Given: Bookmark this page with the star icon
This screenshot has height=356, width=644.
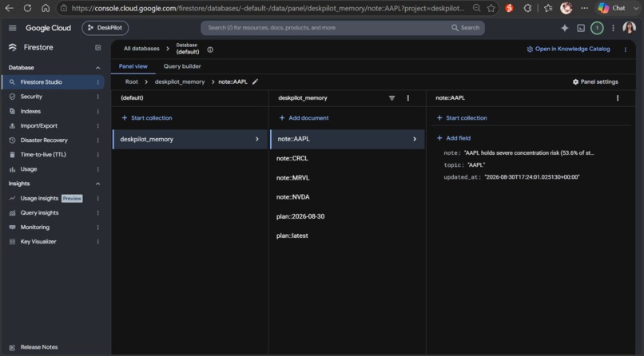Looking at the screenshot, I should (x=491, y=8).
